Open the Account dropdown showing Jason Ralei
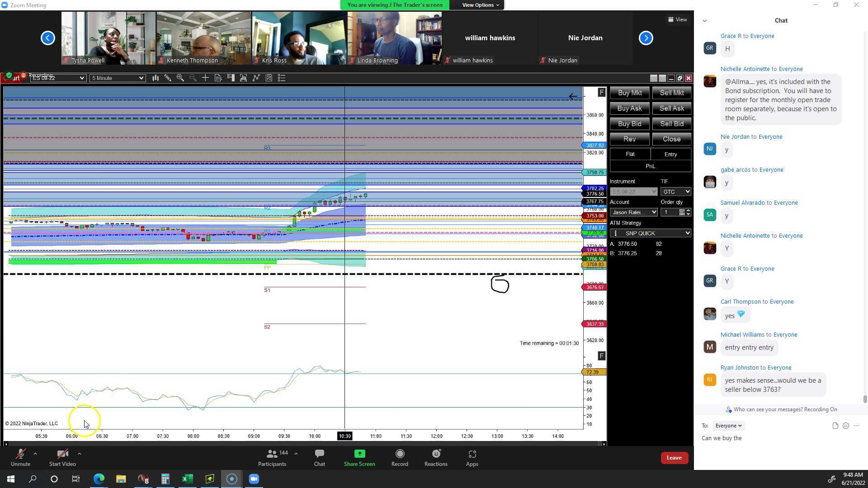The height and width of the screenshot is (488, 868). point(633,212)
